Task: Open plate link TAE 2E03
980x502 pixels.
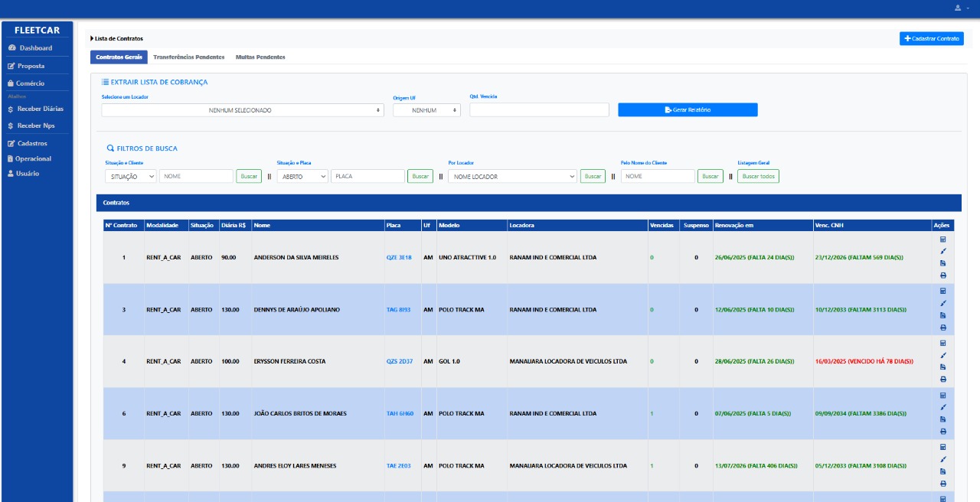Action: click(399, 465)
